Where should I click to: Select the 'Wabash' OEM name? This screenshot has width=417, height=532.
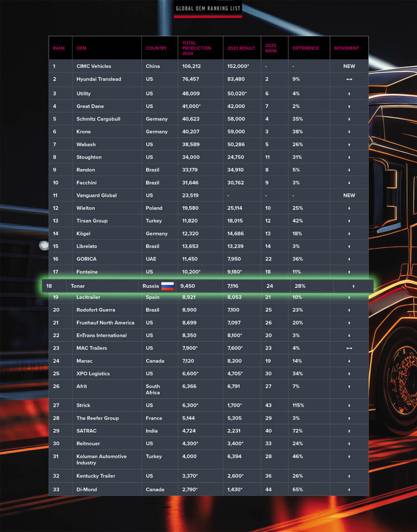point(86,144)
